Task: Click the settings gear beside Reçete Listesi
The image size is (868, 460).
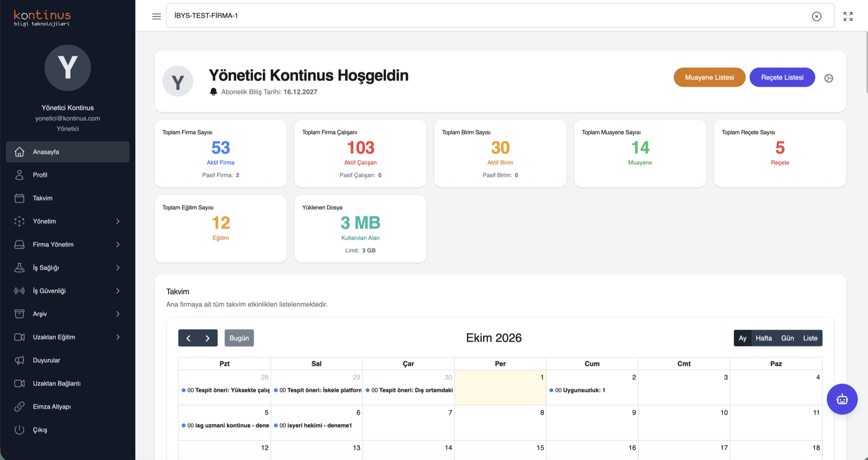Action: [828, 78]
